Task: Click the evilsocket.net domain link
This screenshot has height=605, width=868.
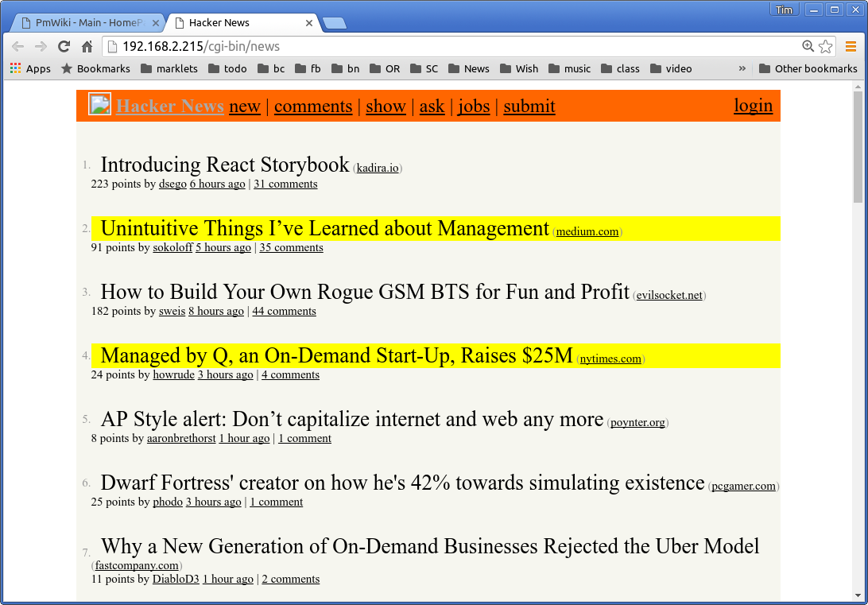Action: 669,295
